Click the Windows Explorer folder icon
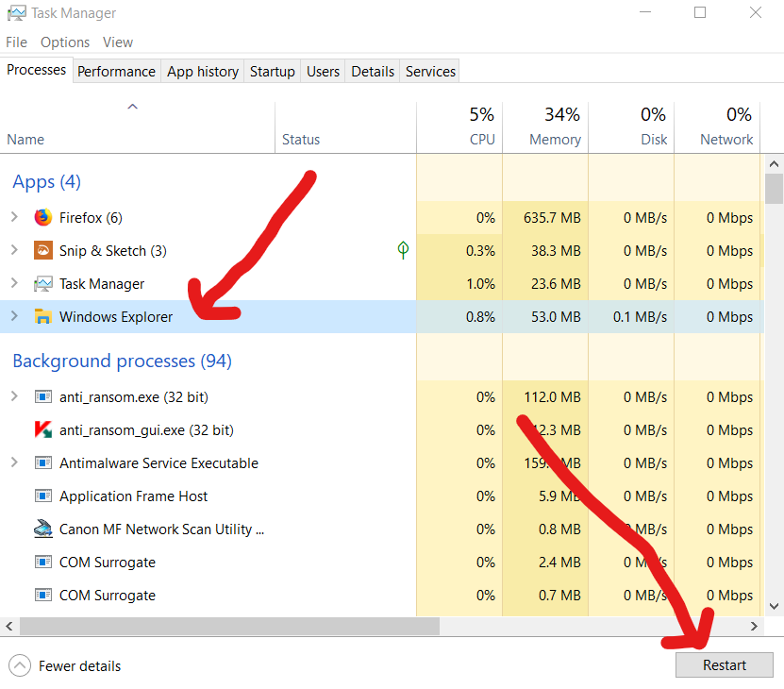 42,317
